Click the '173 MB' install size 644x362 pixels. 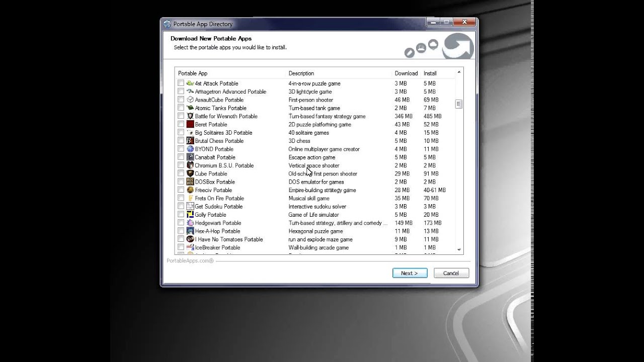(x=433, y=223)
